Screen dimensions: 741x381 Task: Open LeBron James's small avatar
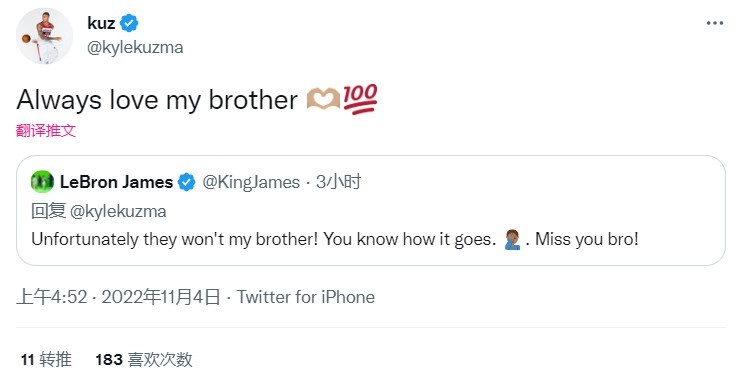(43, 182)
